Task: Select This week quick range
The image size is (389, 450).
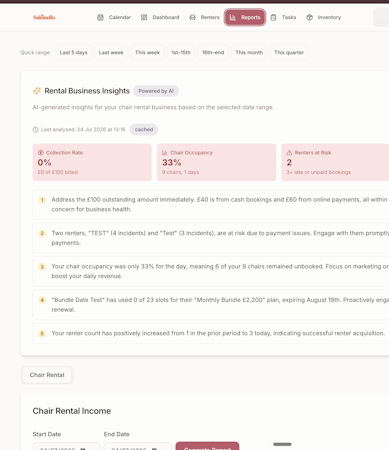Action: pyautogui.click(x=147, y=52)
